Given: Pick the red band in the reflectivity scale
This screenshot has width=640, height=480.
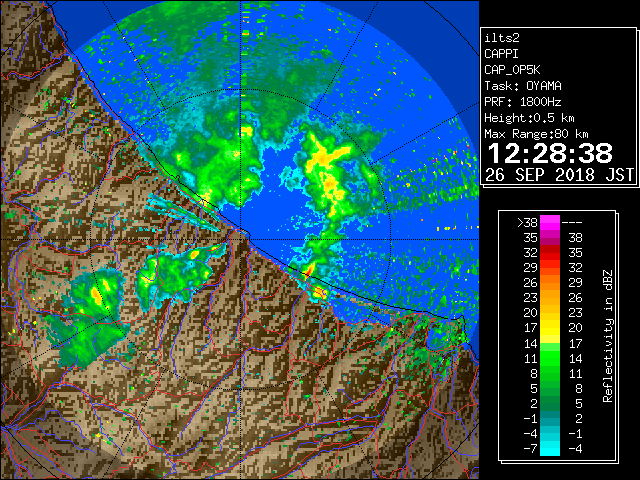Looking at the screenshot, I should point(550,253).
